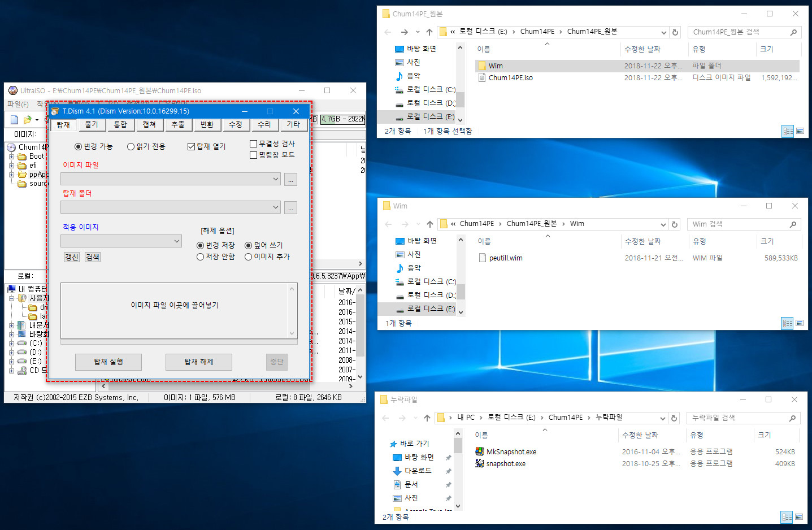Switch to the 탑재 tab

click(63, 125)
